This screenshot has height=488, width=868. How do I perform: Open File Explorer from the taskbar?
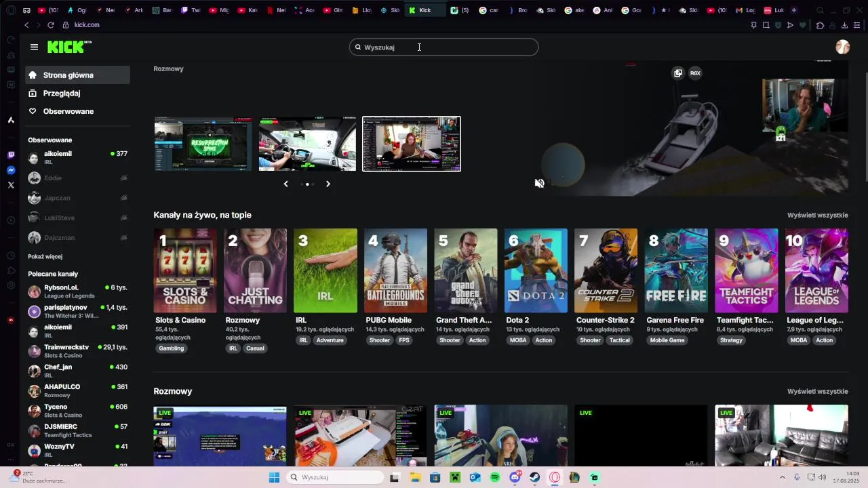(415, 477)
